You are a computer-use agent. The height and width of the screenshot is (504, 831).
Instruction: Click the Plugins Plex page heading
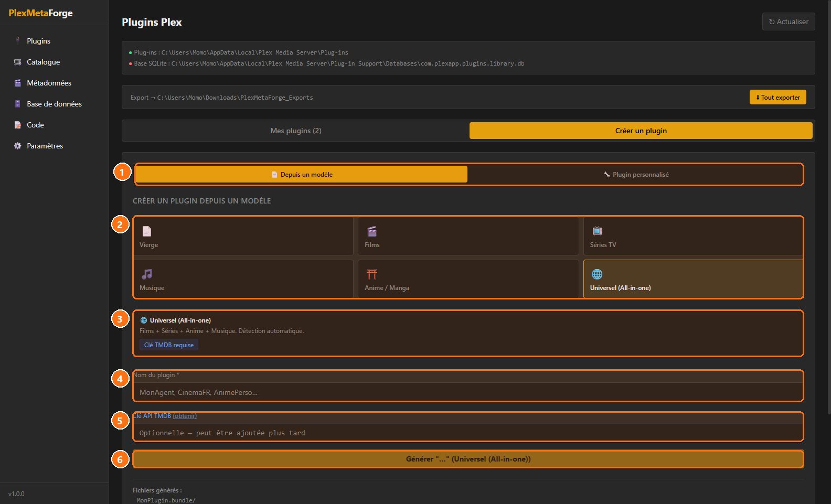click(152, 22)
